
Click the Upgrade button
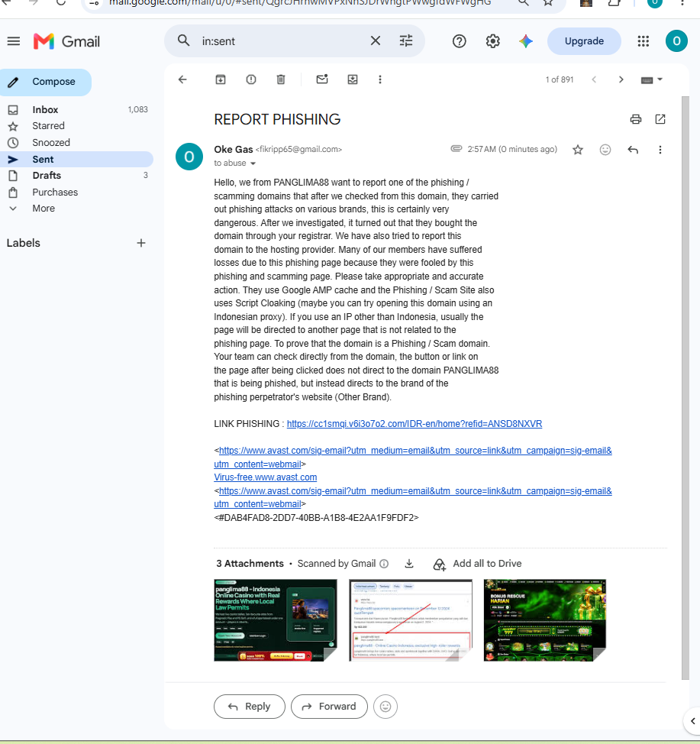click(584, 41)
